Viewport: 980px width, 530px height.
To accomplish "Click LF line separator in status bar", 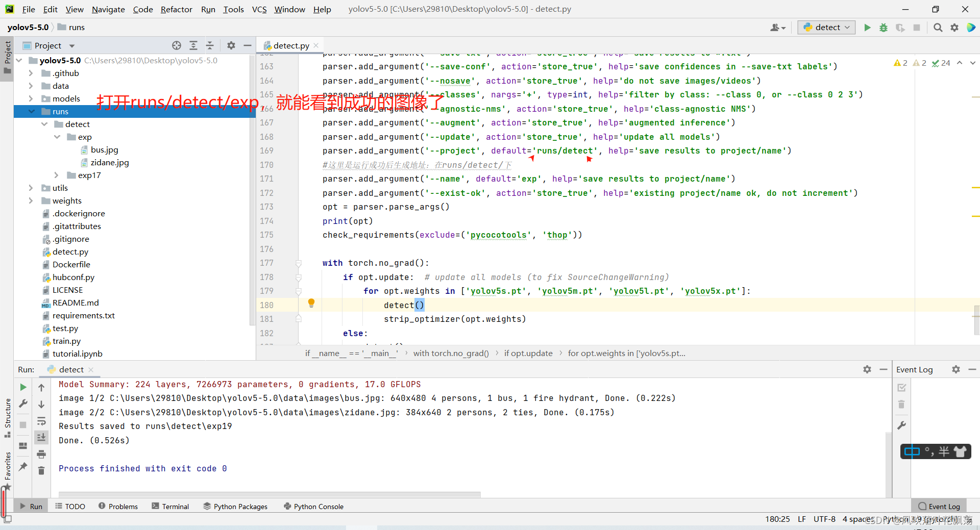I will point(802,519).
